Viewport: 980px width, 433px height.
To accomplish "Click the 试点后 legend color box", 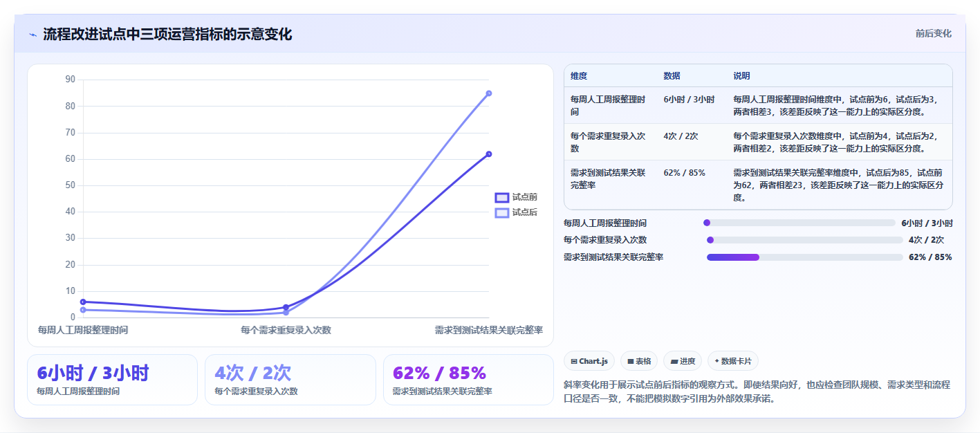I will 502,212.
